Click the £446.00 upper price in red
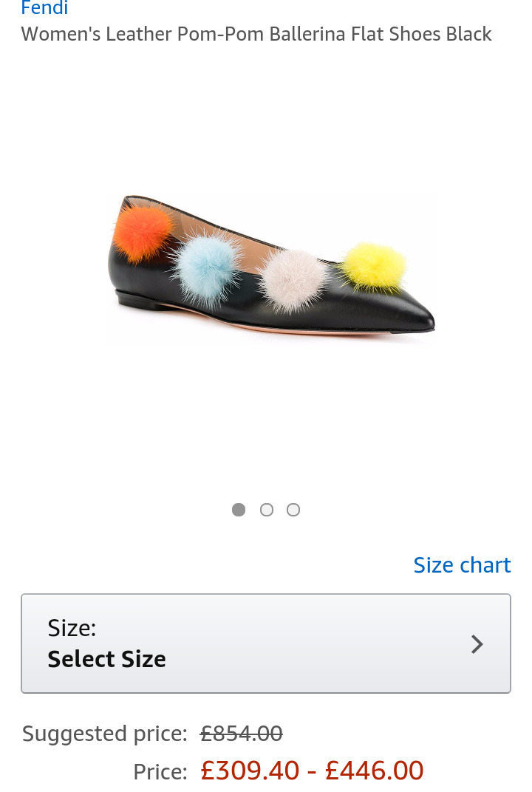Screen dimensions: 532x792 point(375,771)
